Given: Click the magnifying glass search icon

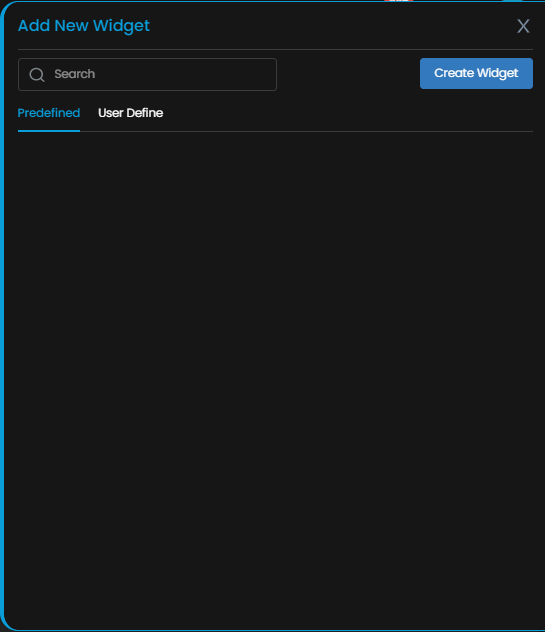Looking at the screenshot, I should (x=37, y=75).
